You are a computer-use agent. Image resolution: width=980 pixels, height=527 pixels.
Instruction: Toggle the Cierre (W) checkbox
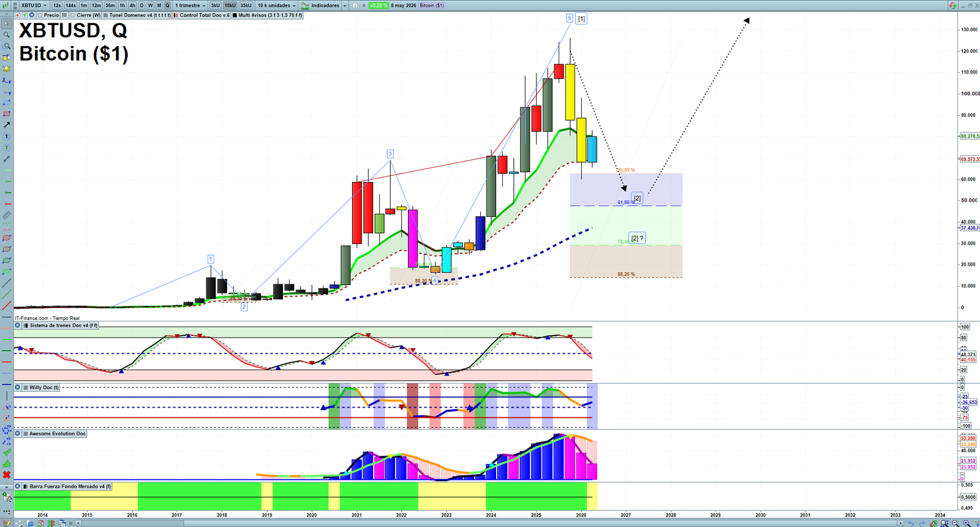(x=73, y=15)
